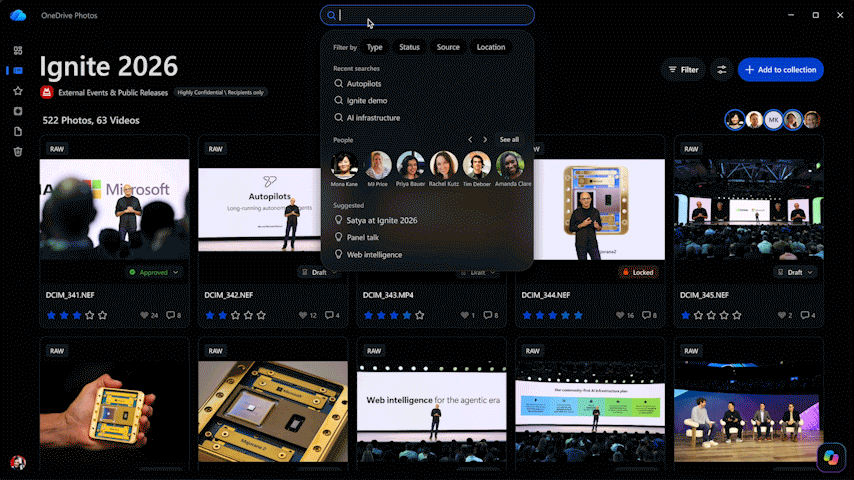
Task: Select the MK collaborator avatar
Action: [x=773, y=120]
